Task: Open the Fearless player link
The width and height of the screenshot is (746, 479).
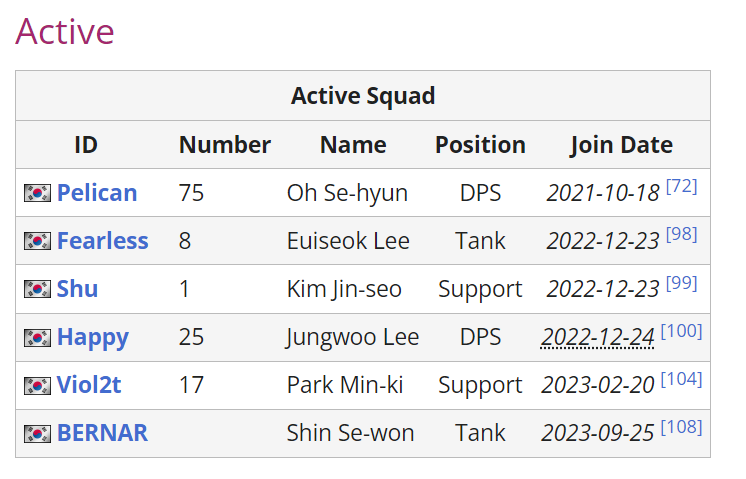Action: pos(103,241)
